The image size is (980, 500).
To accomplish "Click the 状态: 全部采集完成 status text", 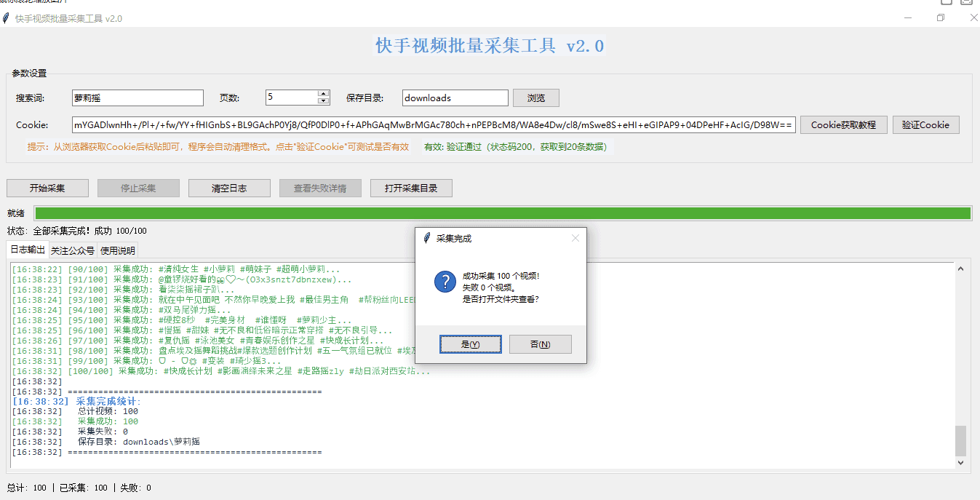I will point(76,231).
